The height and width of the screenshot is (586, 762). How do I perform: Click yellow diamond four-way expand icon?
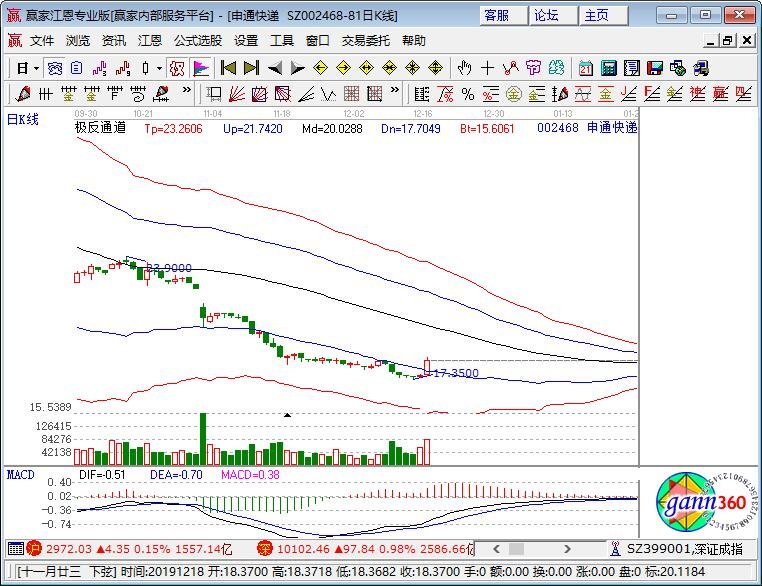click(436, 68)
